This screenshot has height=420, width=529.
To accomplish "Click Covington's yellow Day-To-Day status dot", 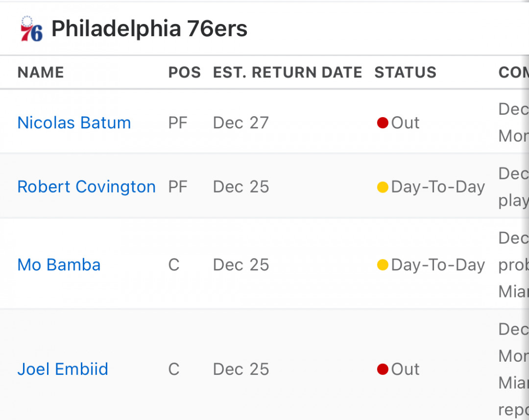I will click(383, 187).
